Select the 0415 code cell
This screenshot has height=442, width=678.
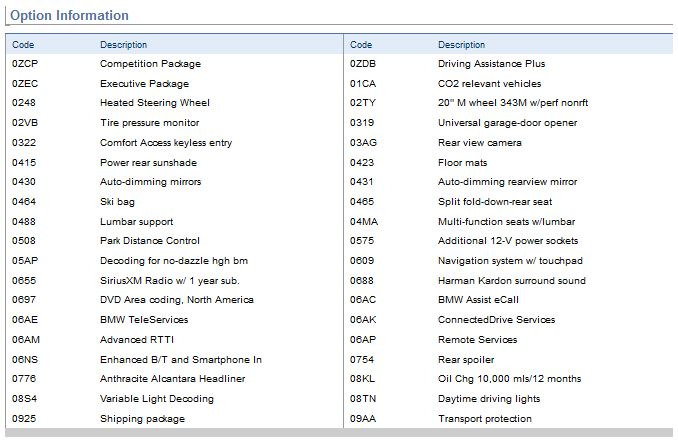click(24, 163)
